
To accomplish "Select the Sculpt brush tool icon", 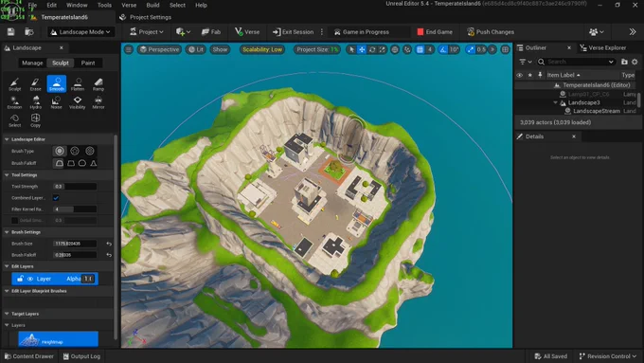I will tap(14, 83).
